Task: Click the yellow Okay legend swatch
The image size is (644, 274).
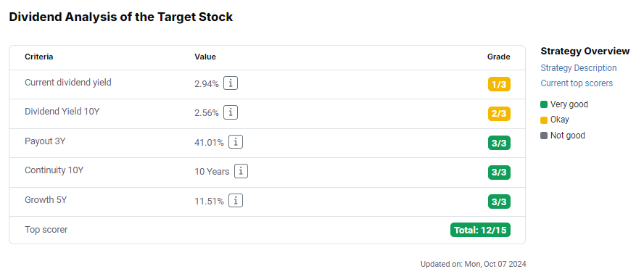Action: [544, 120]
